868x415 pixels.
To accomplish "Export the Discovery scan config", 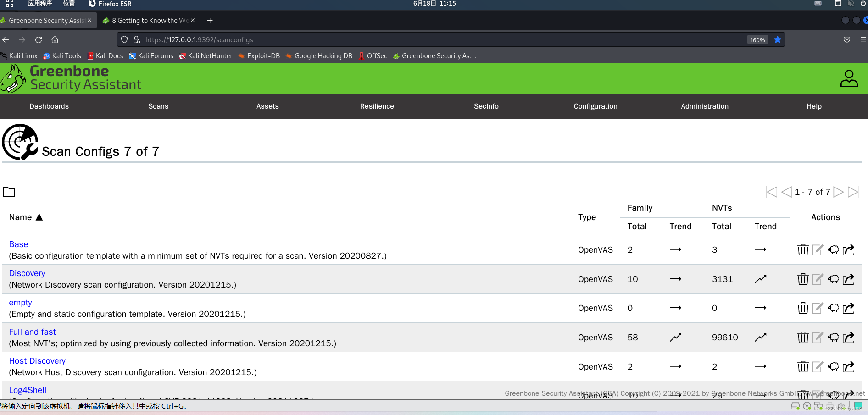I will point(849,279).
